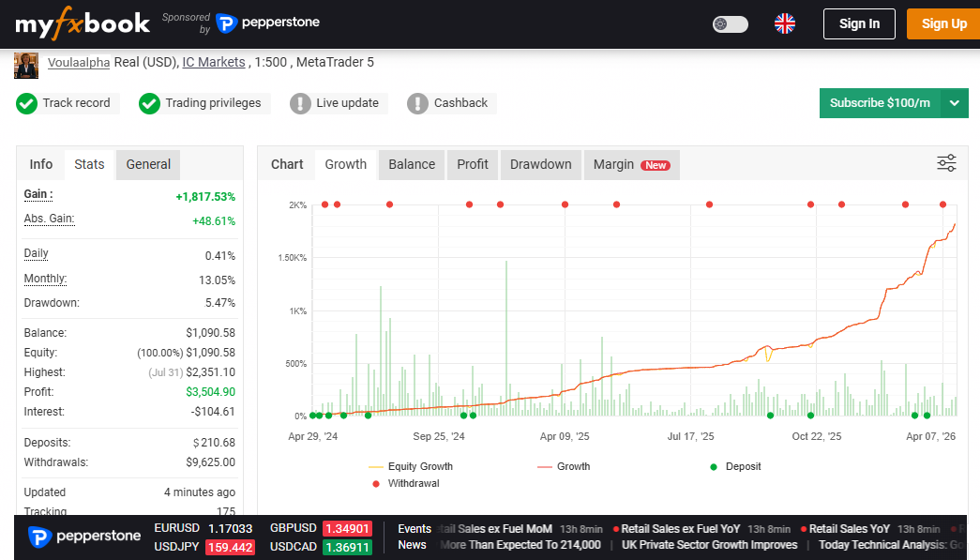Click the Sign Up button
The image size is (980, 560).
point(943,23)
